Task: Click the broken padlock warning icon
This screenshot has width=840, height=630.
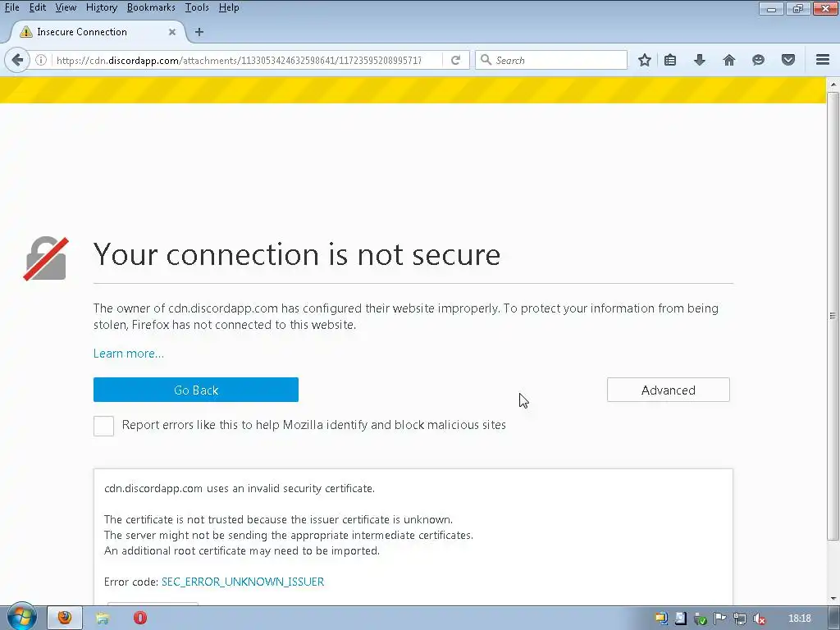Action: [46, 258]
